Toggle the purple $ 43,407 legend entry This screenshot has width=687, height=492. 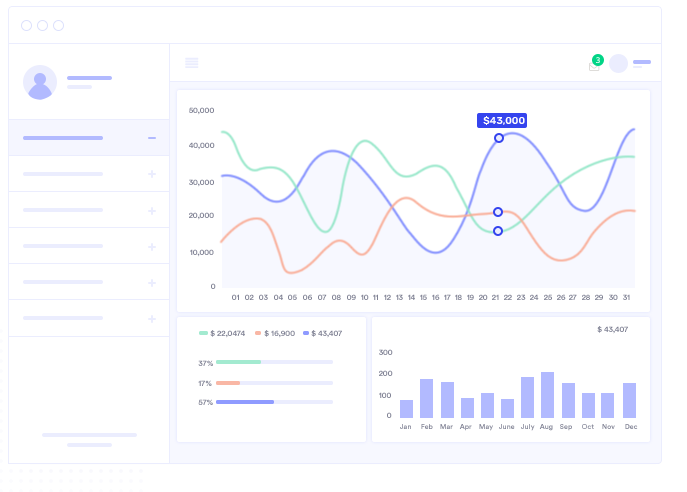point(322,333)
